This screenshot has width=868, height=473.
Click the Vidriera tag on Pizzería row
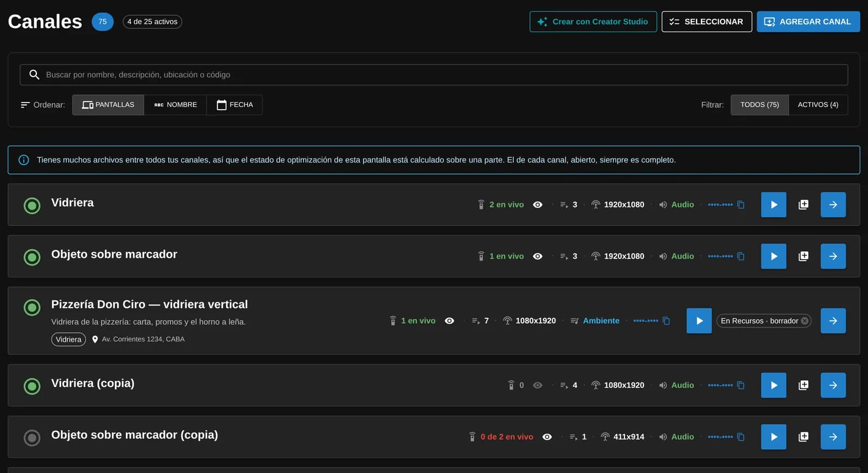point(68,339)
